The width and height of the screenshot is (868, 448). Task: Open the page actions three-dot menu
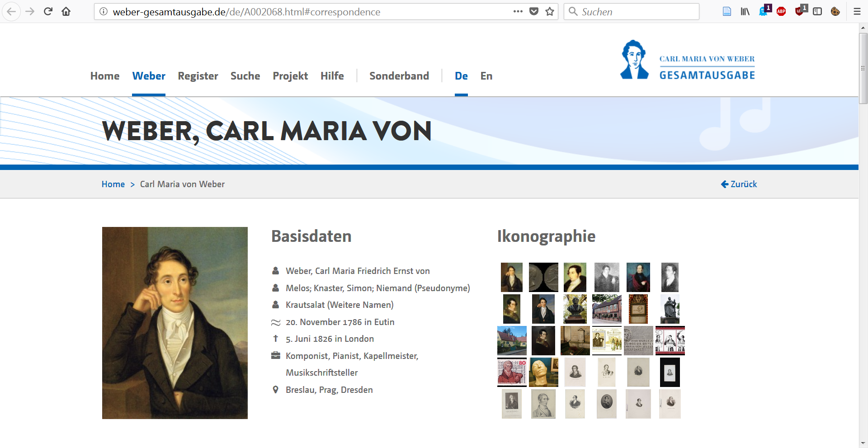point(518,11)
